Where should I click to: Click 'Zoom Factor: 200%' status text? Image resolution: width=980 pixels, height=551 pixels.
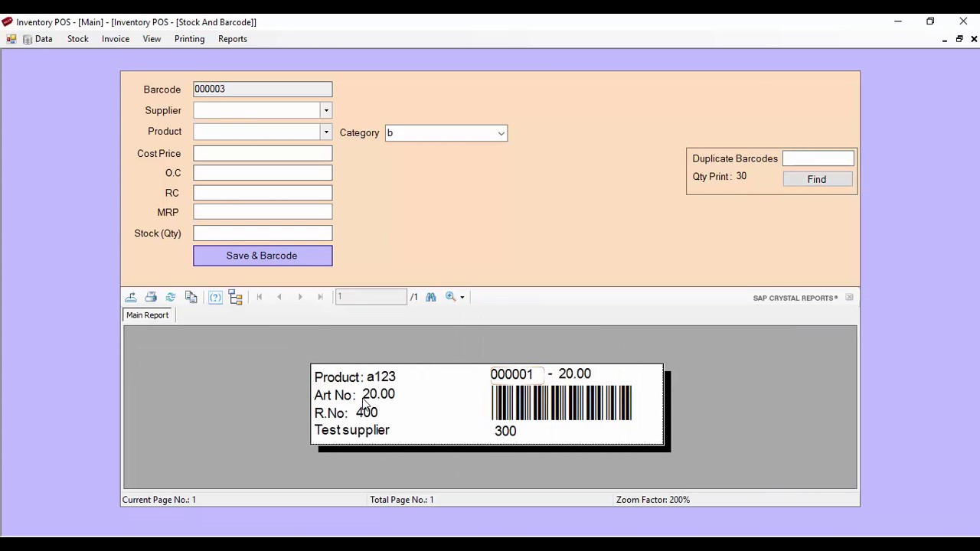653,500
